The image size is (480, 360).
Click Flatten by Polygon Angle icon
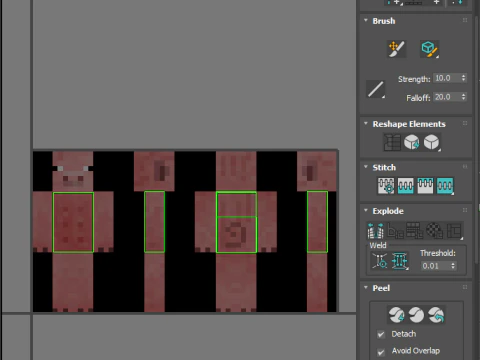(x=395, y=231)
